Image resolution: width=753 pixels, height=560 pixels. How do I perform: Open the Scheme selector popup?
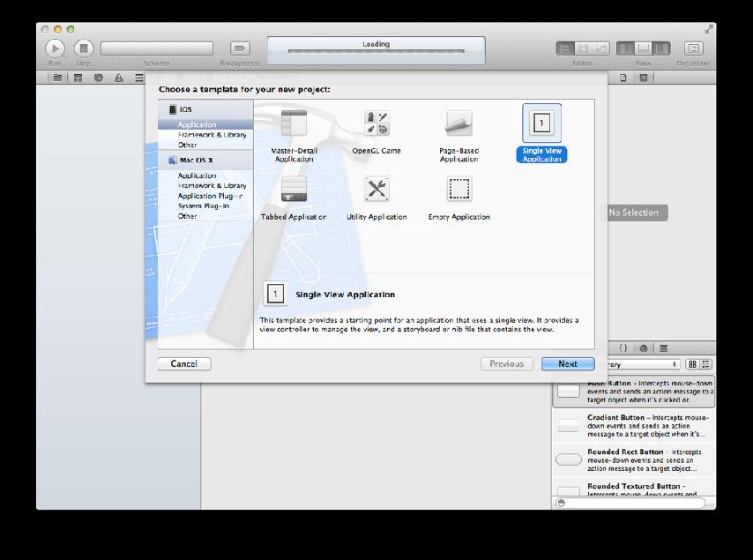[157, 49]
